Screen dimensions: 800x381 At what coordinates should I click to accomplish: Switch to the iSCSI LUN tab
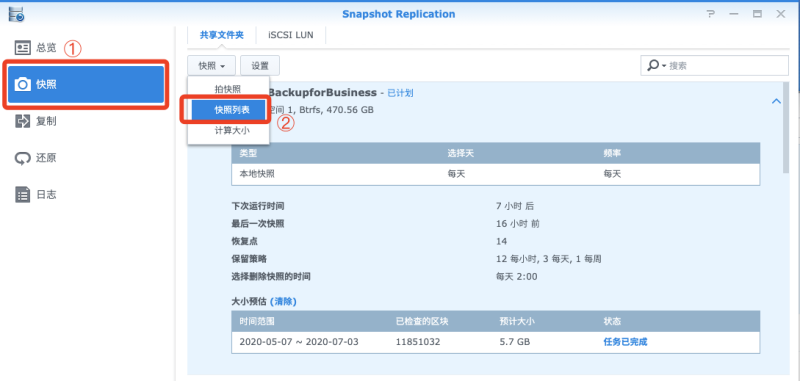tap(291, 35)
